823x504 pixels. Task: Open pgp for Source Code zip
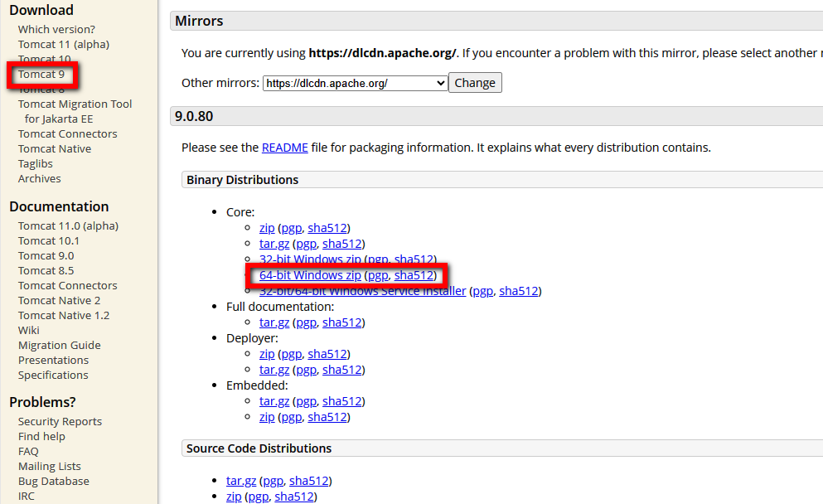[259, 496]
